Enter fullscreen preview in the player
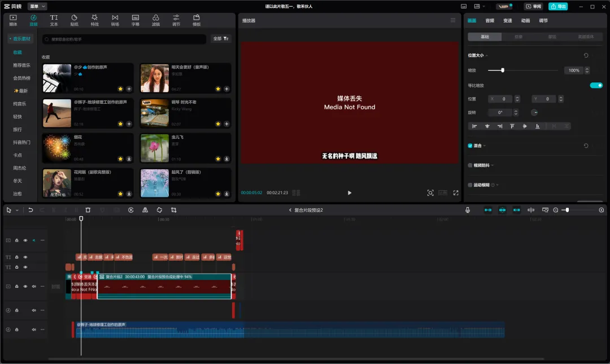Screen dimensions: 610x364 tap(456, 193)
